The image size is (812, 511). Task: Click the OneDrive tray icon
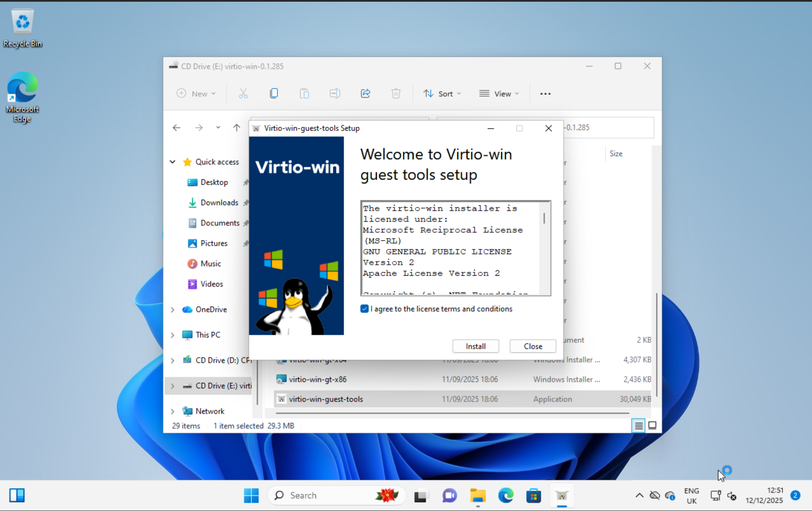click(x=655, y=495)
